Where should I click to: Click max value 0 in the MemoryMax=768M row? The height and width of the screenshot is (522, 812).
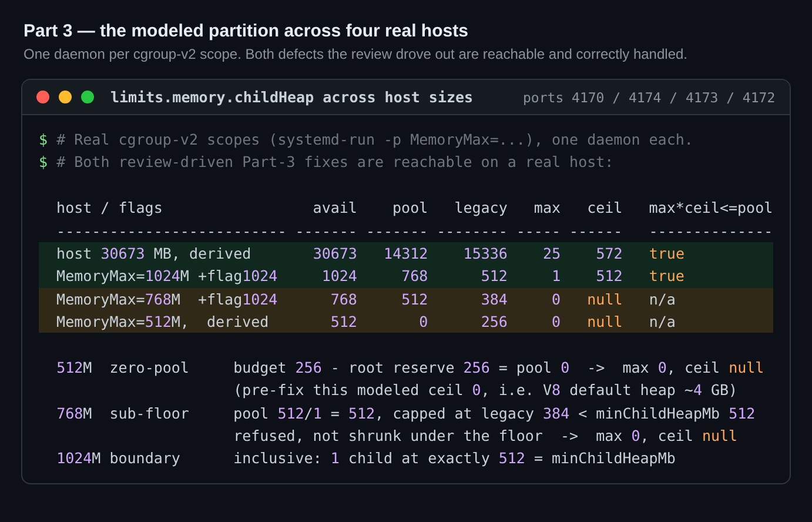tap(556, 300)
